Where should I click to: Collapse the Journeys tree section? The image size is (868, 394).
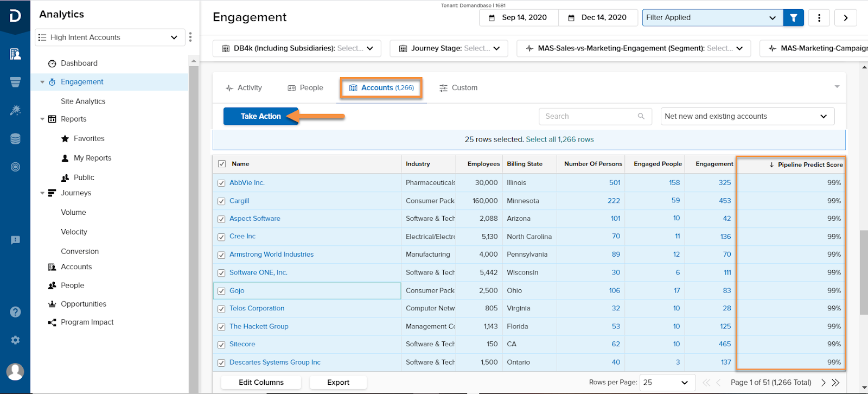click(42, 193)
